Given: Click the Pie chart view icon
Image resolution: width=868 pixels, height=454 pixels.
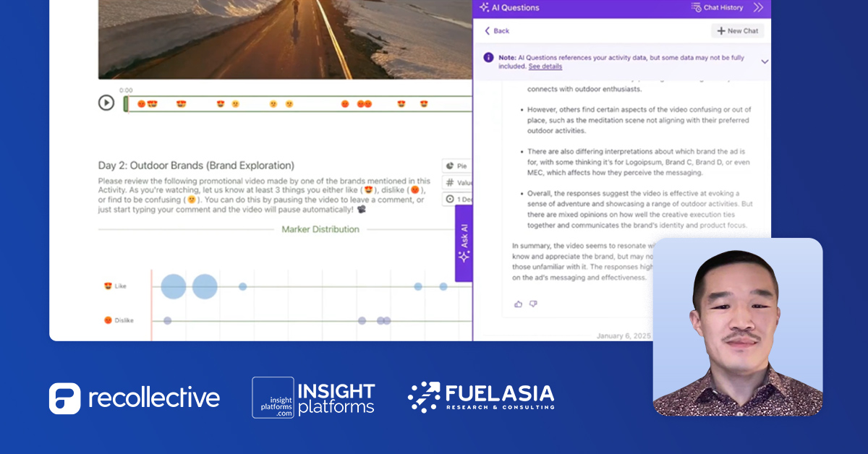Looking at the screenshot, I should tap(450, 165).
